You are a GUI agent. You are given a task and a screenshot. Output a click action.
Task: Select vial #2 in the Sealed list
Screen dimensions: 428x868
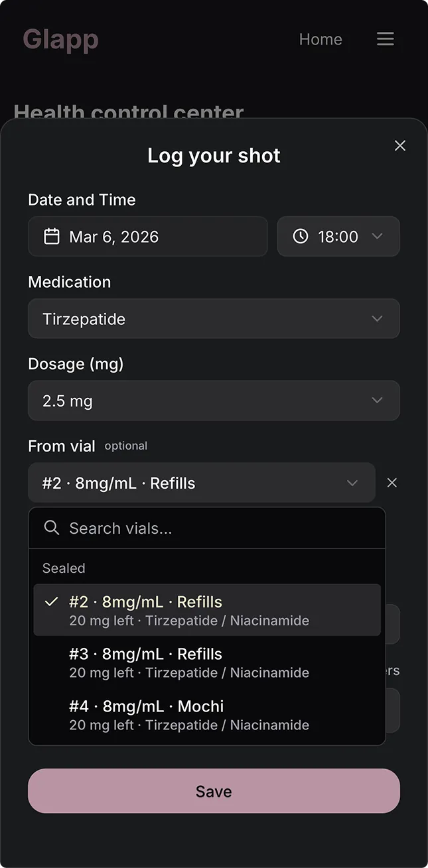[x=207, y=610]
